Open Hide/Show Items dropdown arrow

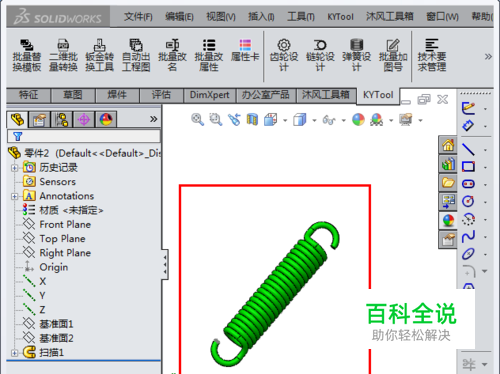point(344,121)
